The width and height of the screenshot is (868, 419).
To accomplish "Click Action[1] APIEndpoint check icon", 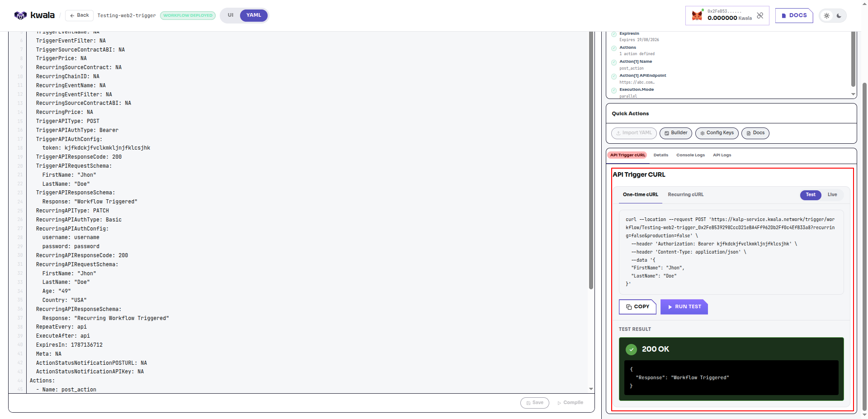I will pos(614,77).
